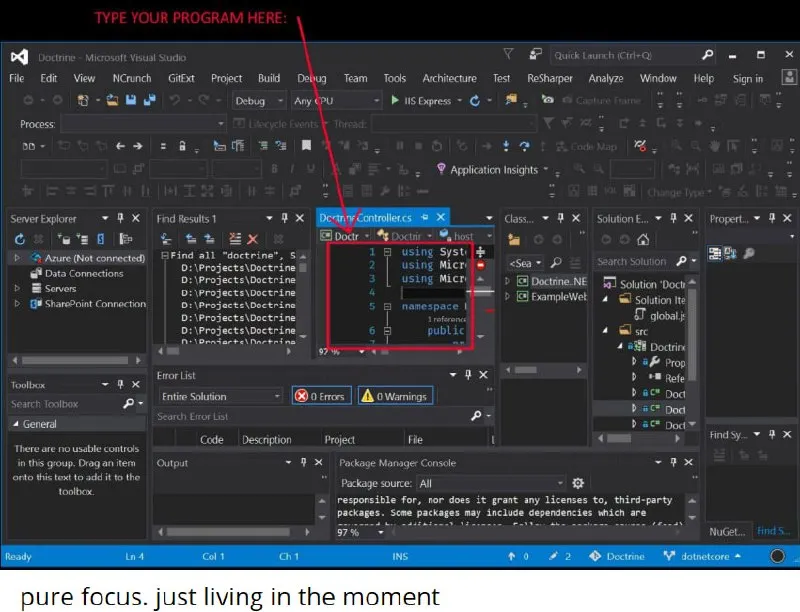This screenshot has height=612, width=800.
Task: Open the File menu
Action: tap(16, 79)
